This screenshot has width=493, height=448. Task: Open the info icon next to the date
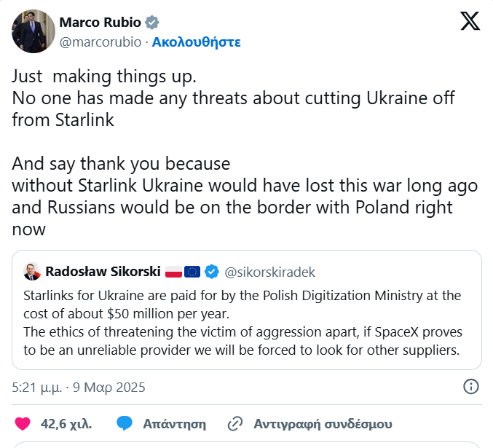[x=471, y=386]
